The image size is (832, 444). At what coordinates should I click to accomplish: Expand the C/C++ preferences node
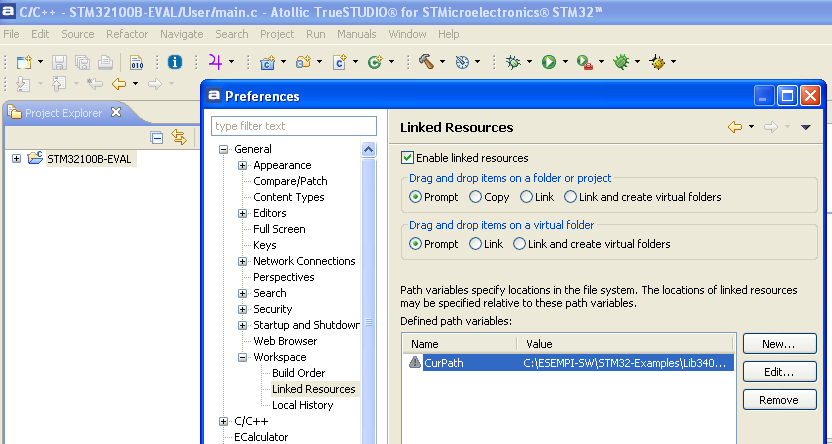click(223, 422)
